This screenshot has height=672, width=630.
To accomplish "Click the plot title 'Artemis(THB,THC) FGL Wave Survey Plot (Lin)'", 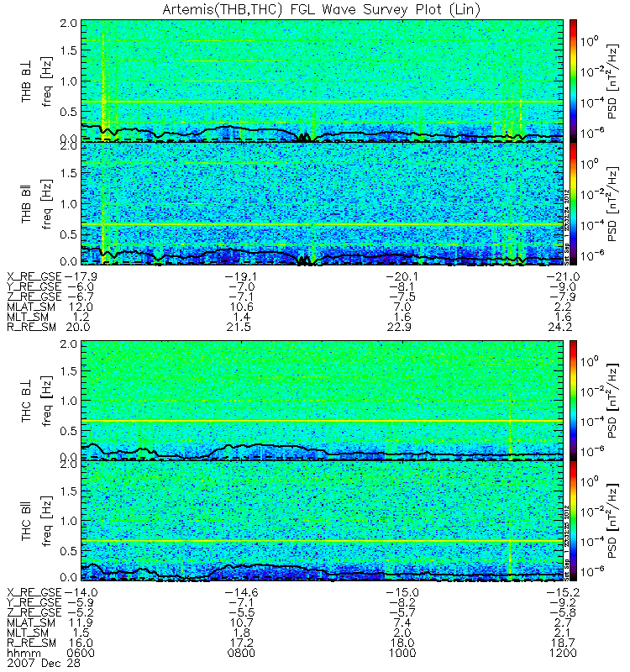I will point(322,9).
